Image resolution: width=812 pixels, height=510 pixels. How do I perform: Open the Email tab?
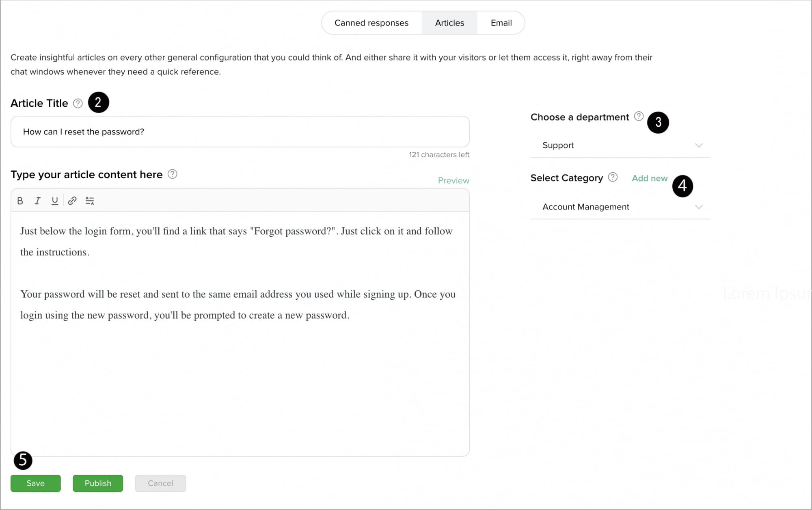pyautogui.click(x=501, y=23)
